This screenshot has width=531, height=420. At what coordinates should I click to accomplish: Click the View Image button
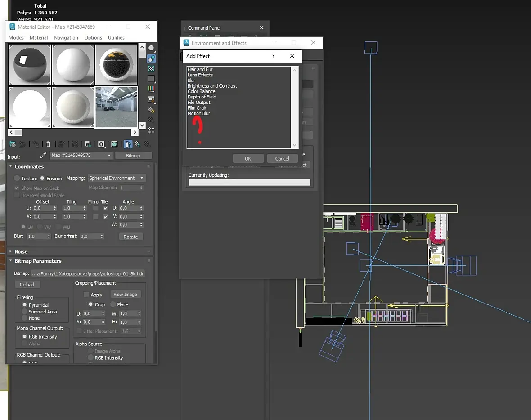[125, 295]
